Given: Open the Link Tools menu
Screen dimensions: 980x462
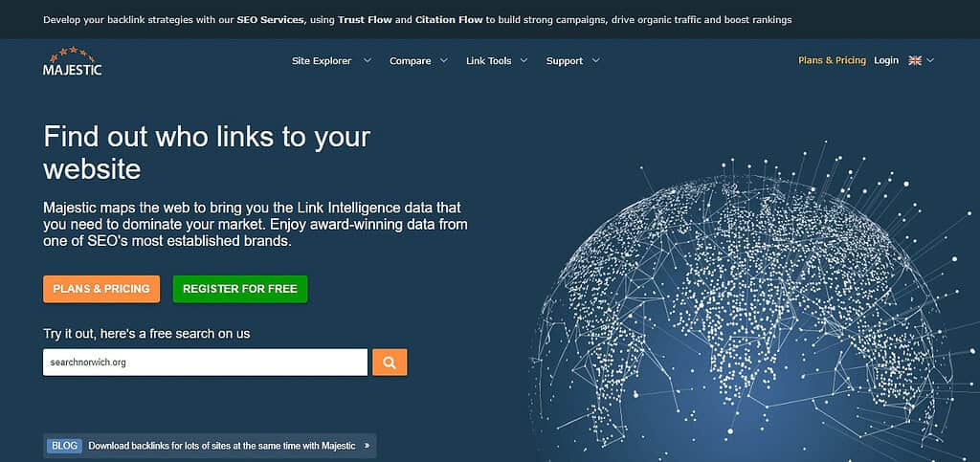Looking at the screenshot, I should (489, 60).
